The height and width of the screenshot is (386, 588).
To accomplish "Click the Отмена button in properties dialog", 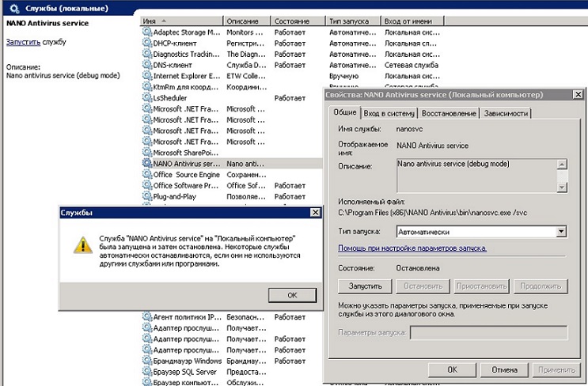I will coord(504,369).
